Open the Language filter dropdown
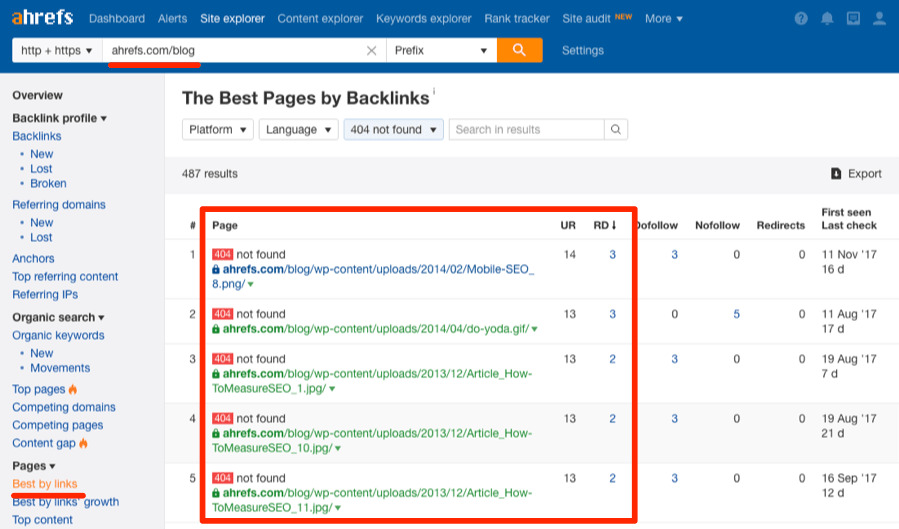 [x=298, y=129]
